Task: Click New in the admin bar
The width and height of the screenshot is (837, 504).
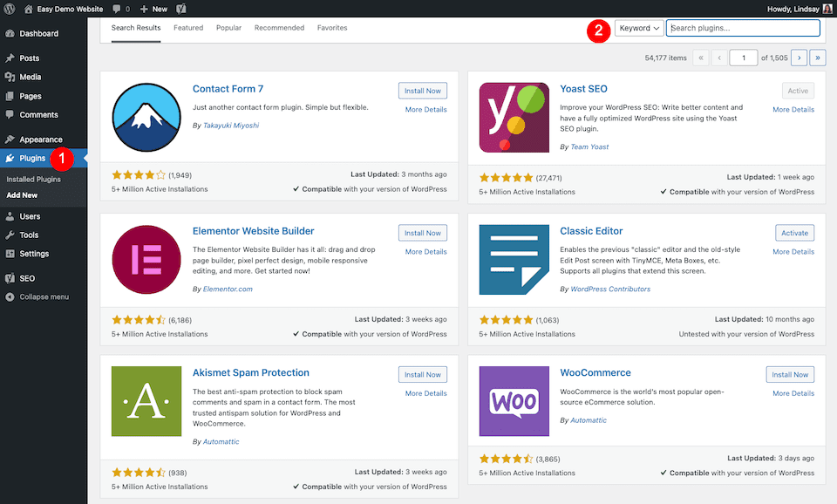Action: (153, 9)
